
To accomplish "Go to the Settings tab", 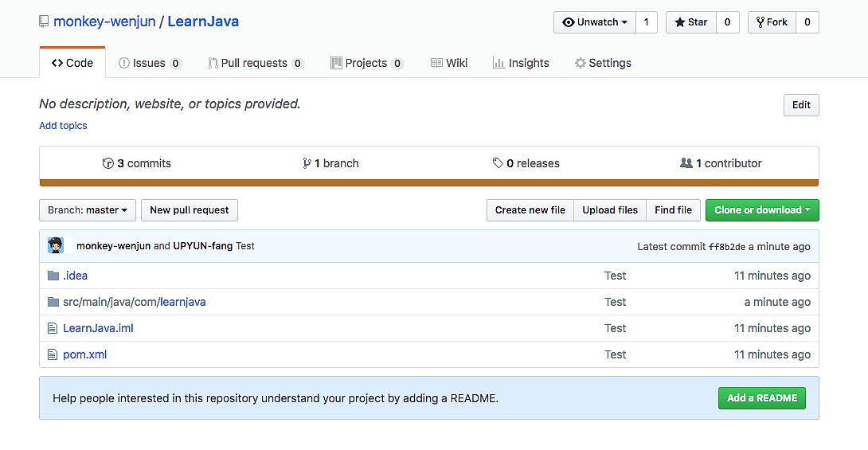I will pyautogui.click(x=603, y=63).
